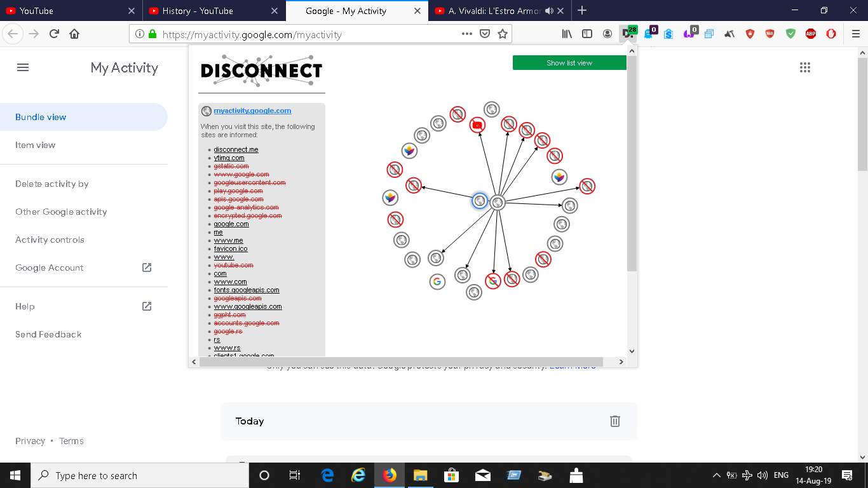Open the Google apps grid
The image size is (868, 488).
pyautogui.click(x=805, y=67)
